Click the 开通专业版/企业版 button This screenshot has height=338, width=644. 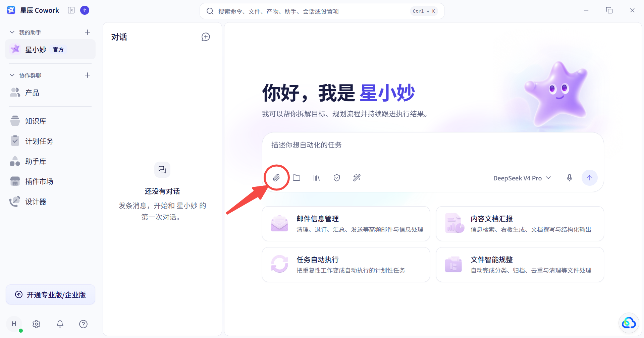click(x=51, y=295)
